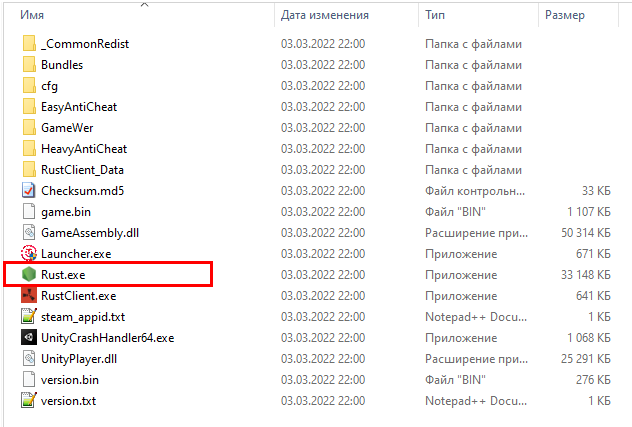Select the _CommonRedist folder
This screenshot has width=632, height=427.
(85, 44)
